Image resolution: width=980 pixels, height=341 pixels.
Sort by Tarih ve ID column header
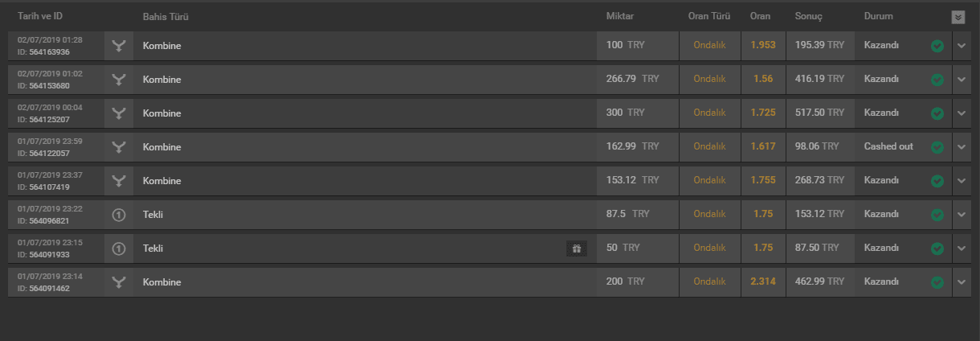[x=40, y=17]
